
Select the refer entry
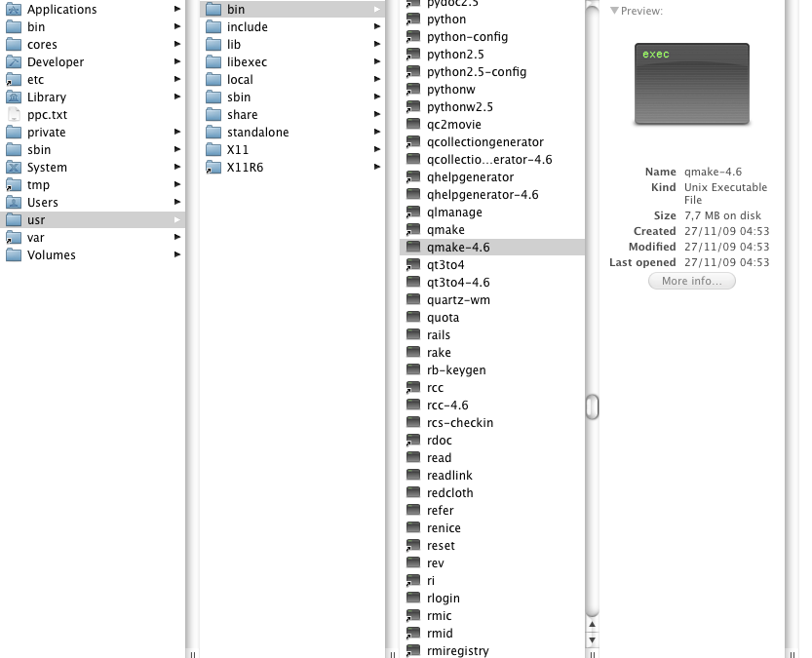coord(441,511)
